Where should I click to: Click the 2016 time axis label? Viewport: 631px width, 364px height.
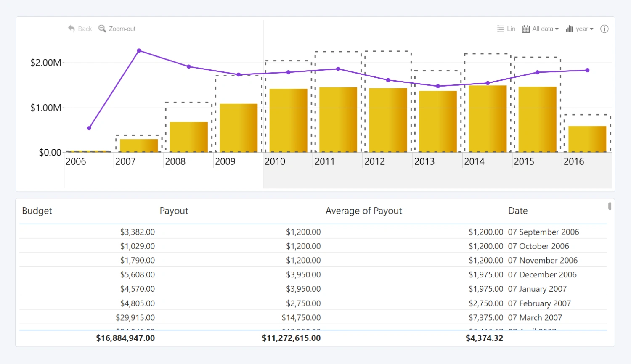574,161
